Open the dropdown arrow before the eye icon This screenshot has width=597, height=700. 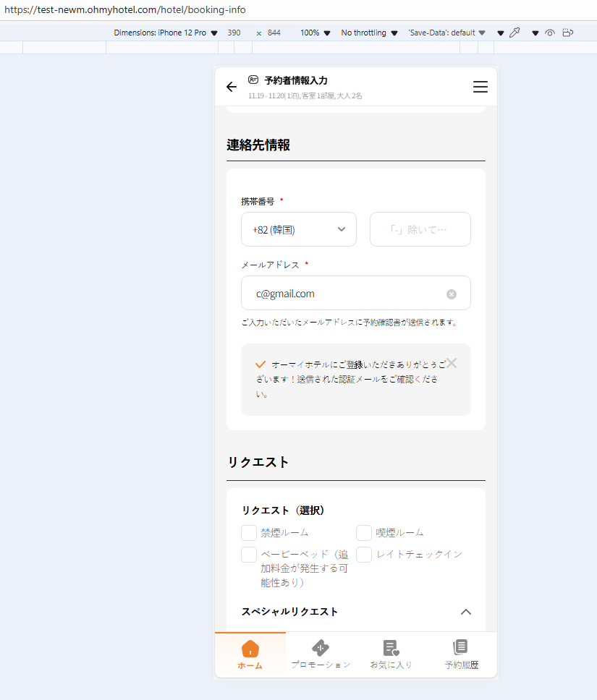pos(535,33)
